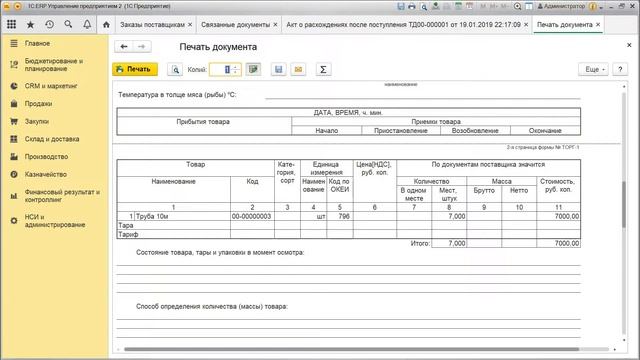Click the Прибытия товара header cell

pos(204,126)
